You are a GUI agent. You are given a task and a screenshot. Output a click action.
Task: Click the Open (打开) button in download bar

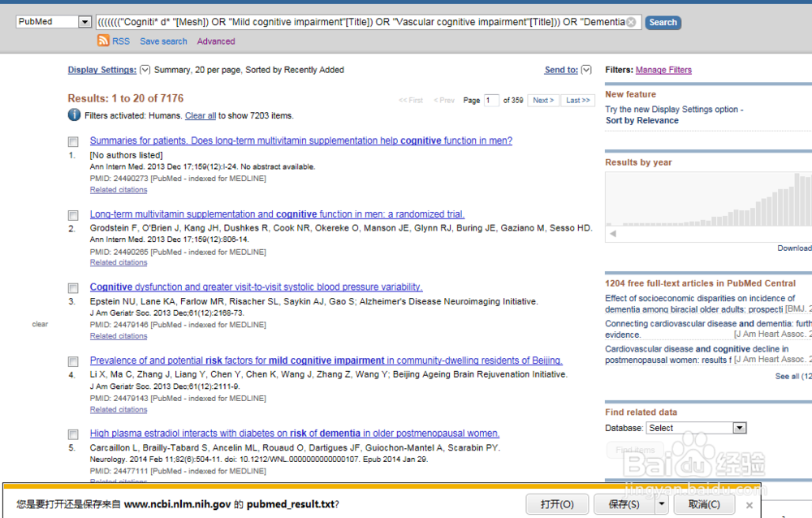click(x=557, y=503)
